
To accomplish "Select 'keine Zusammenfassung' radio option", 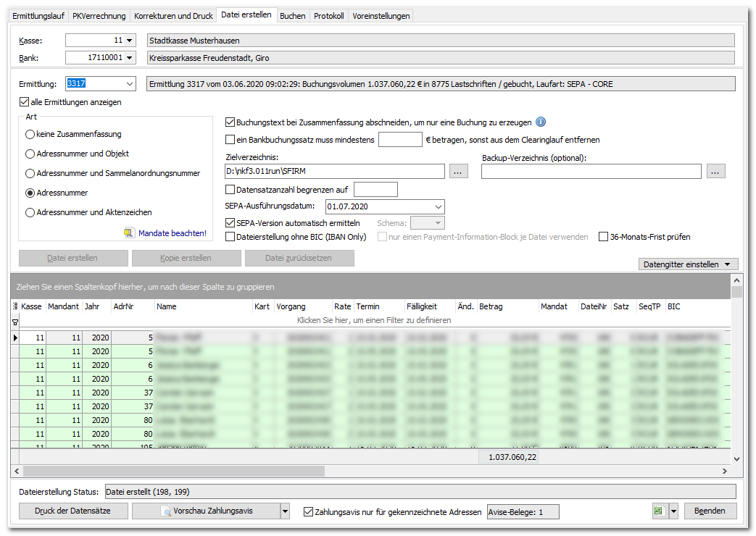I will 30,134.
